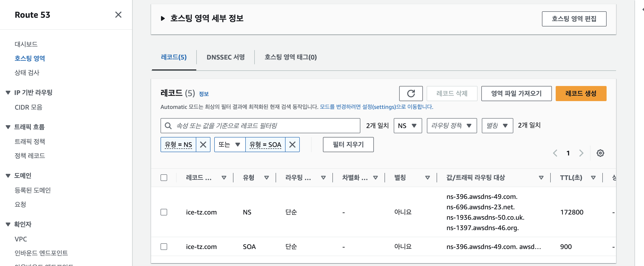Screen dimensions: 644x266
Task: Go to previous page of records
Action: point(555,153)
